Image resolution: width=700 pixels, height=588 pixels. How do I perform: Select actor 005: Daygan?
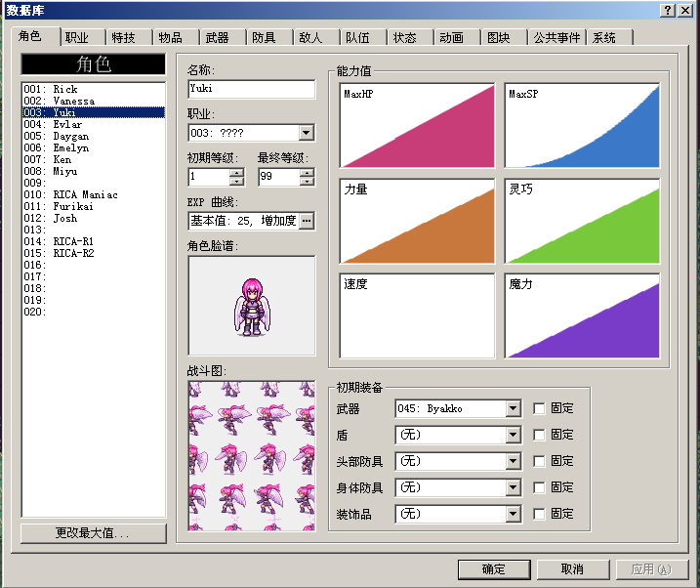click(94, 136)
